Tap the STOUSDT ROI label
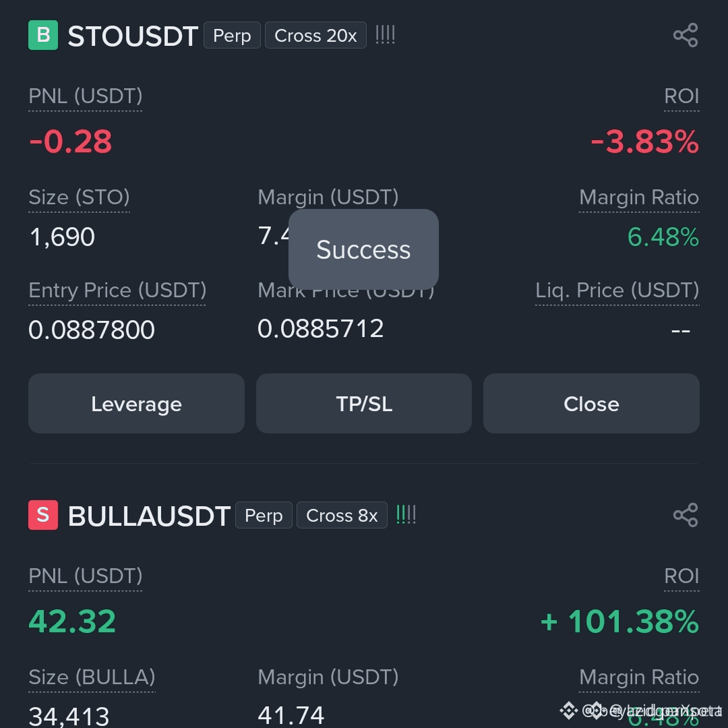This screenshot has height=728, width=728. coord(681,96)
